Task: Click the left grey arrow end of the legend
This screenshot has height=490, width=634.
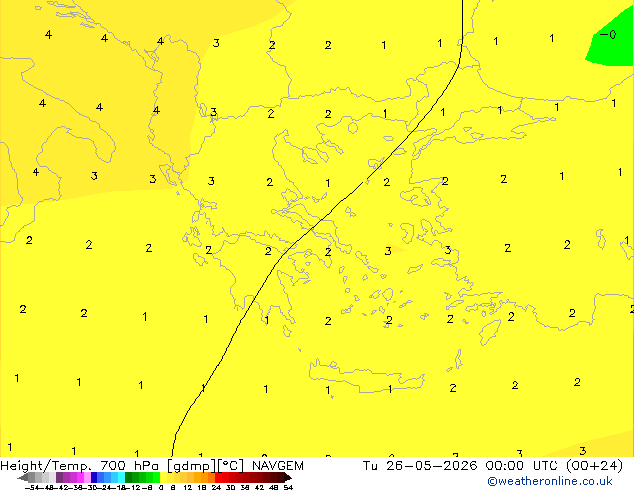Action: pos(23,478)
